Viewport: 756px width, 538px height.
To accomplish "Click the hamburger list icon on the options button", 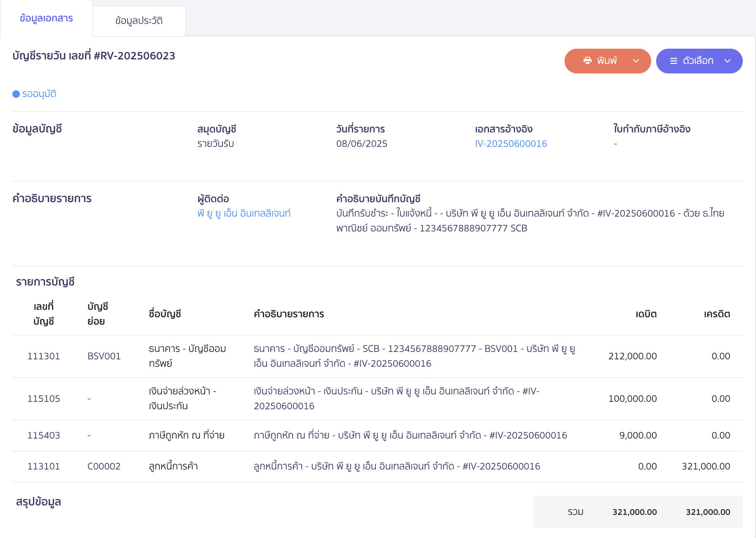I will [x=673, y=61].
